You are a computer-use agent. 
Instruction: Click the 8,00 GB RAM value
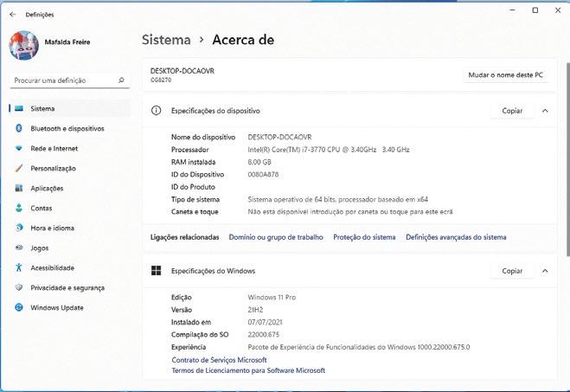(x=259, y=162)
